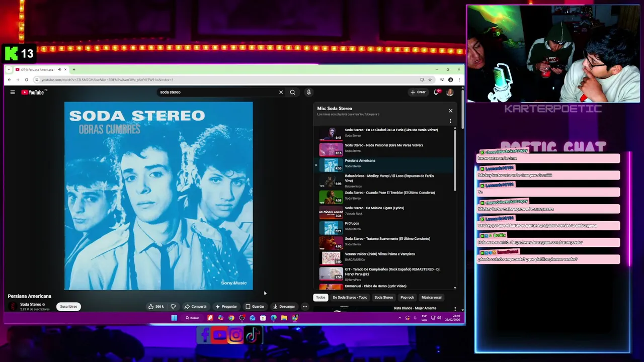Click the playlist panel scrollbar
The image size is (644, 362).
pos(455,160)
